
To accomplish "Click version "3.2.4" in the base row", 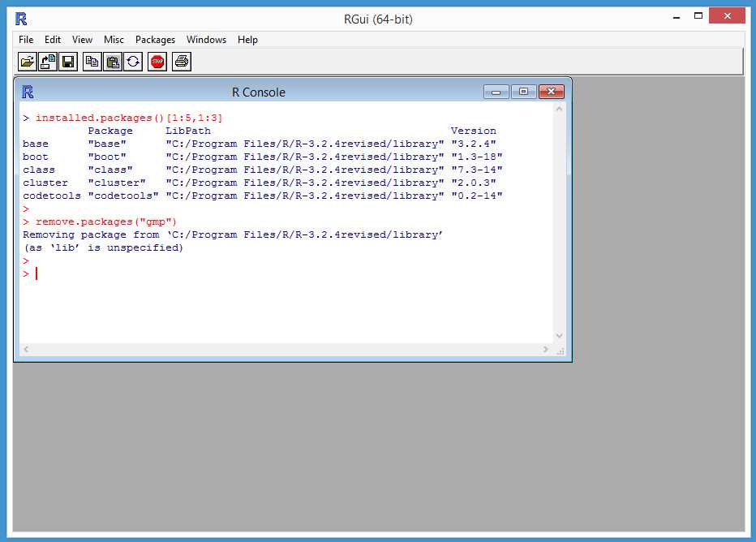I will (474, 144).
